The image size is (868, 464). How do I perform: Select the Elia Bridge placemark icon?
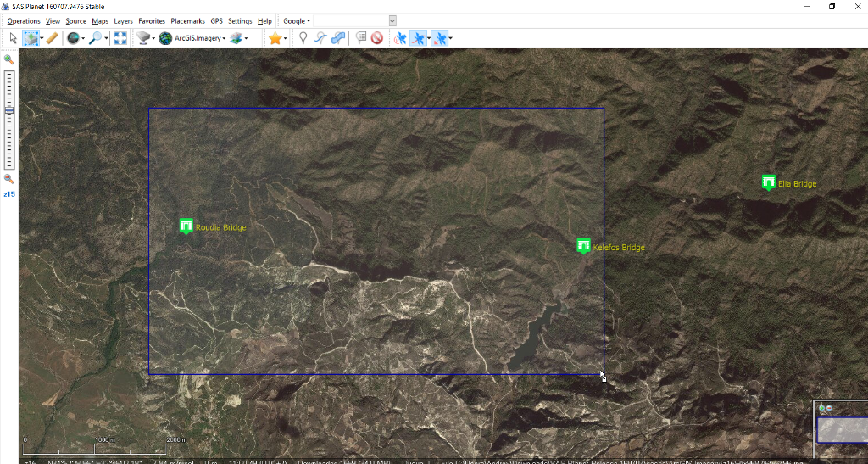point(768,182)
